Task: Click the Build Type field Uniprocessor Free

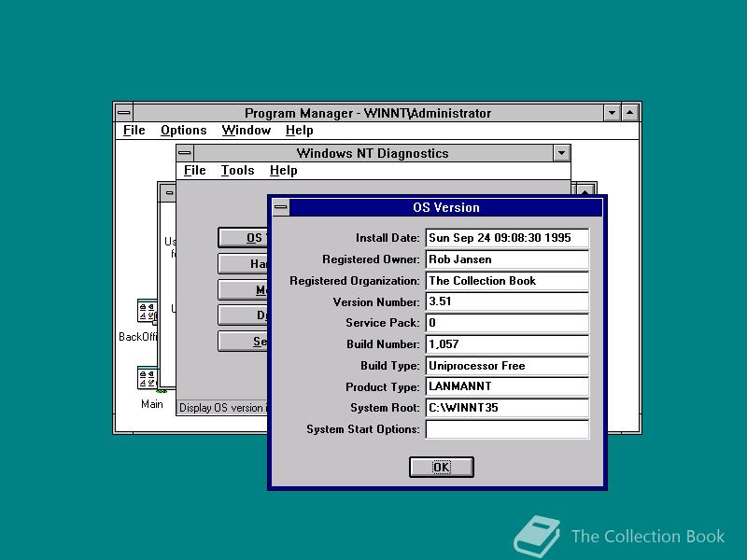Action: pos(507,365)
